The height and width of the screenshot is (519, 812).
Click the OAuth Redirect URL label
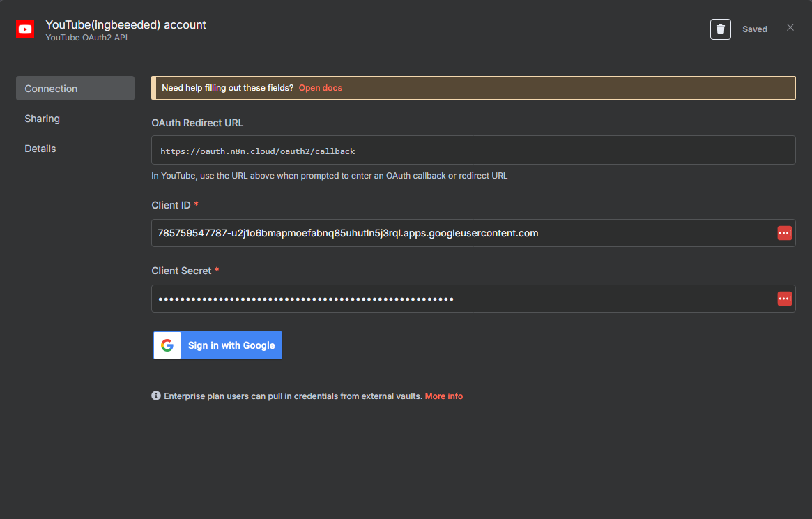coord(197,123)
